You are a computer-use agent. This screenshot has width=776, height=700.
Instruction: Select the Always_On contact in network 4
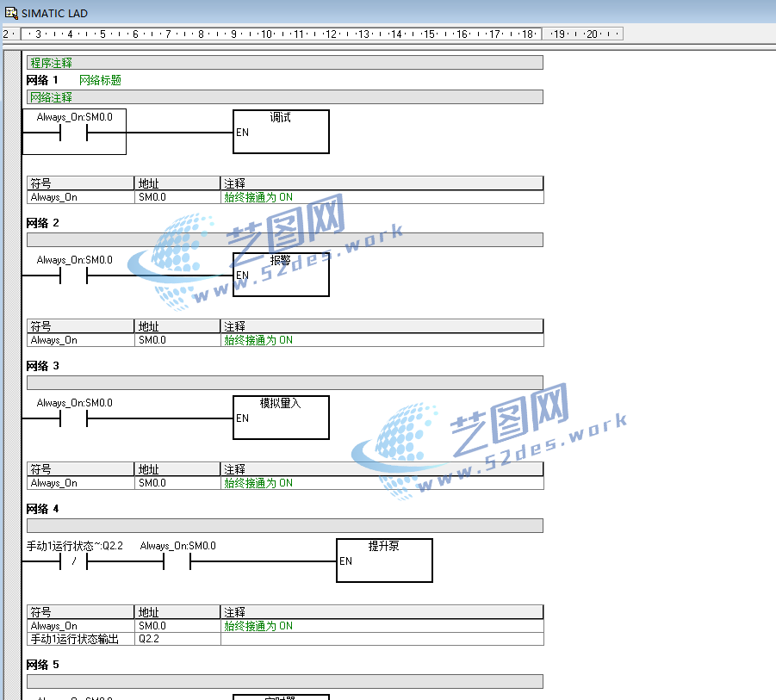pyautogui.click(x=177, y=561)
